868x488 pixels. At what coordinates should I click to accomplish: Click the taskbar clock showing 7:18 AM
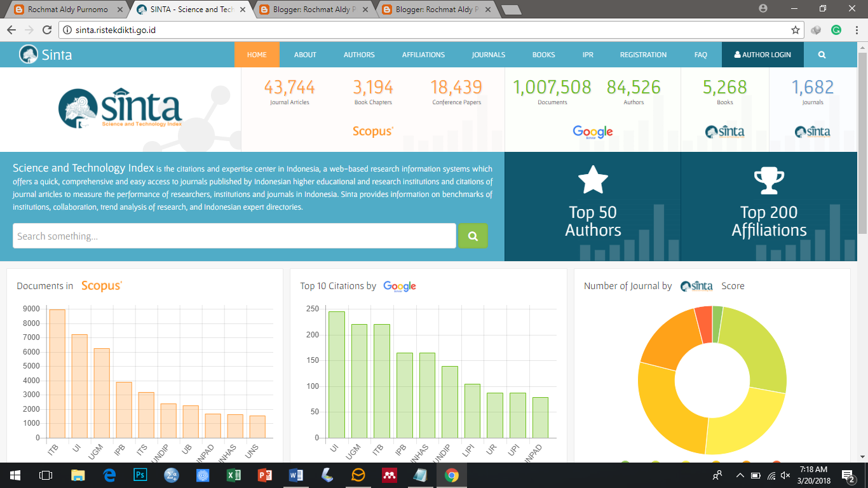click(x=814, y=475)
